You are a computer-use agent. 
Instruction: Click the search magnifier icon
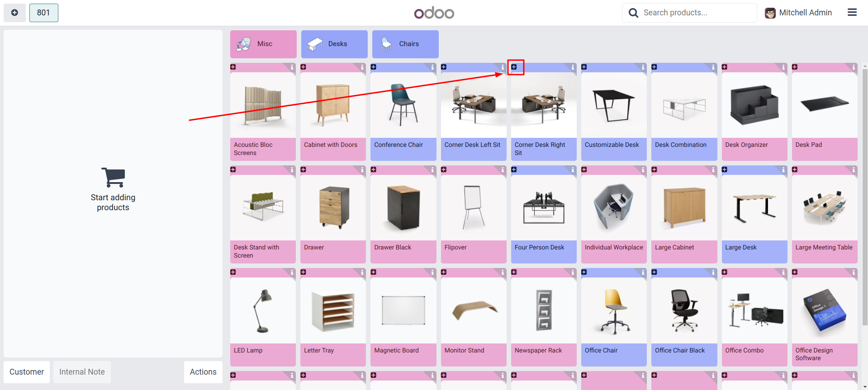coord(633,13)
